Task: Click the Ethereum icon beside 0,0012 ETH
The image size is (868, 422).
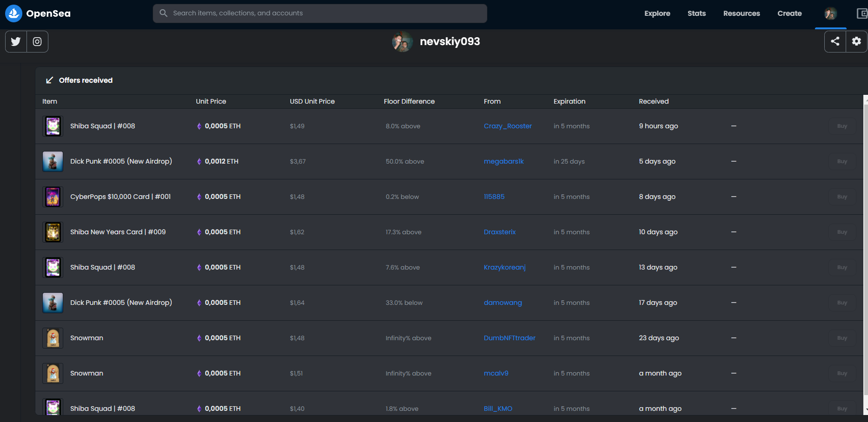Action: coord(199,161)
